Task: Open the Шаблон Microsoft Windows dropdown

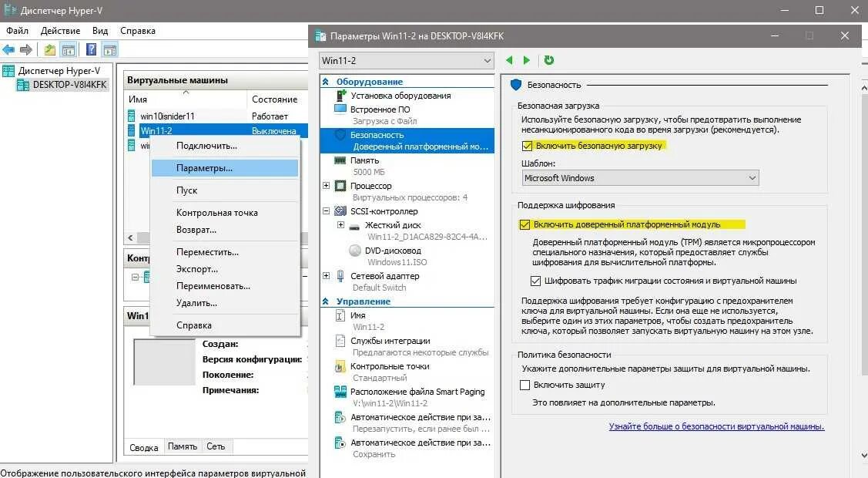Action: 641,178
